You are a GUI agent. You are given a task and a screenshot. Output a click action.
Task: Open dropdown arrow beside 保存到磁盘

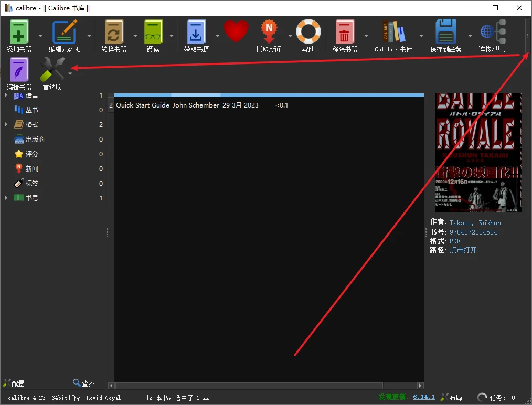(x=470, y=36)
